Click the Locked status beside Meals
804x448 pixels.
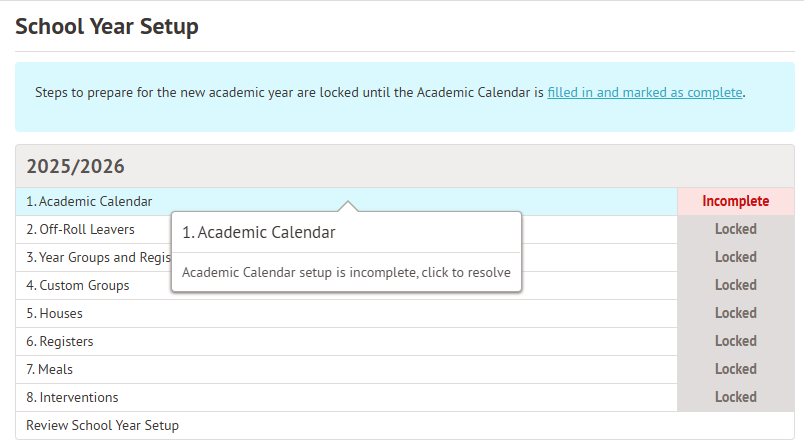(x=735, y=369)
